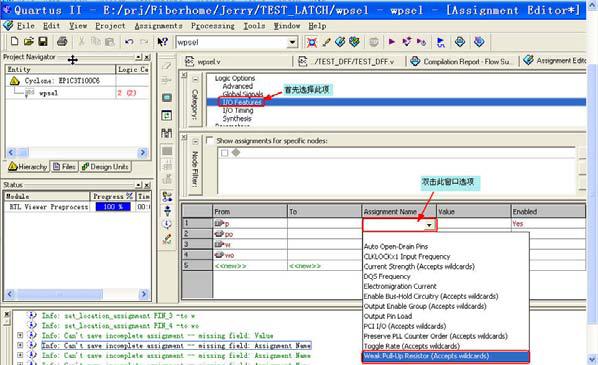
Task: Click the clock icon in side toolbar
Action: tap(167, 224)
